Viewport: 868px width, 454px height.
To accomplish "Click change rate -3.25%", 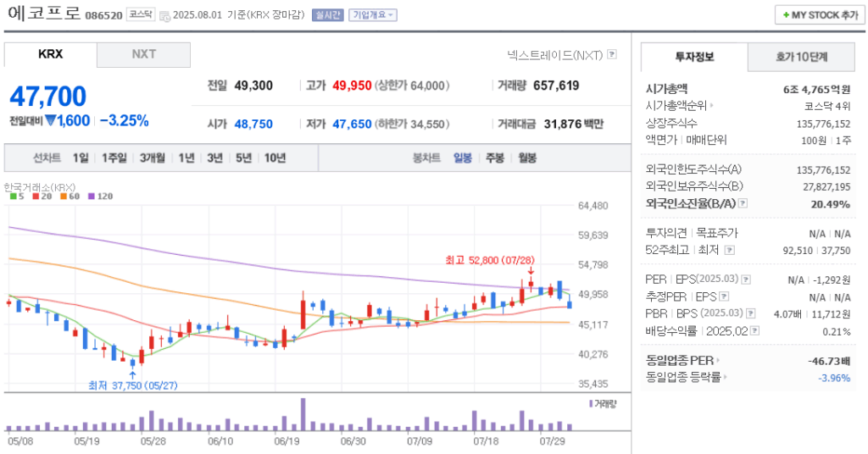I will 125,120.
